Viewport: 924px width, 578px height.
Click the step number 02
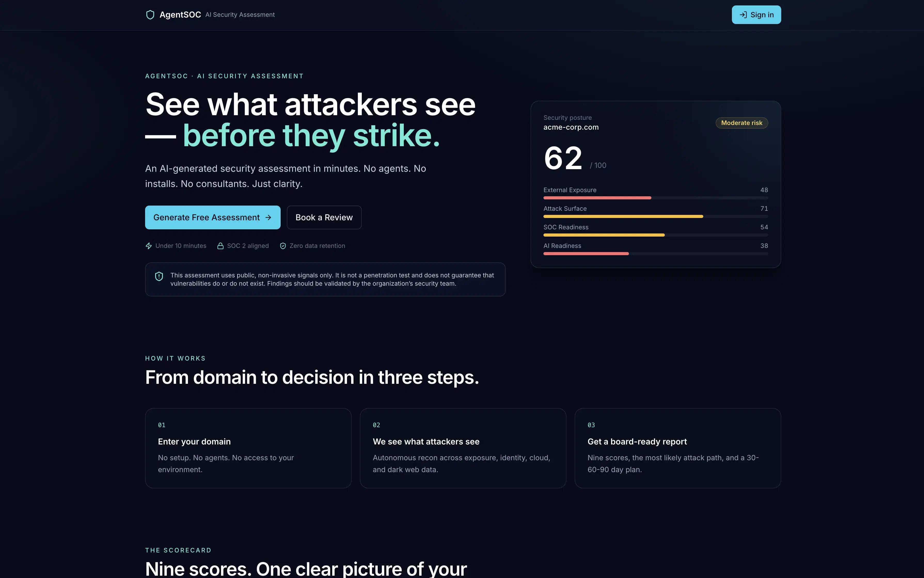pos(376,425)
